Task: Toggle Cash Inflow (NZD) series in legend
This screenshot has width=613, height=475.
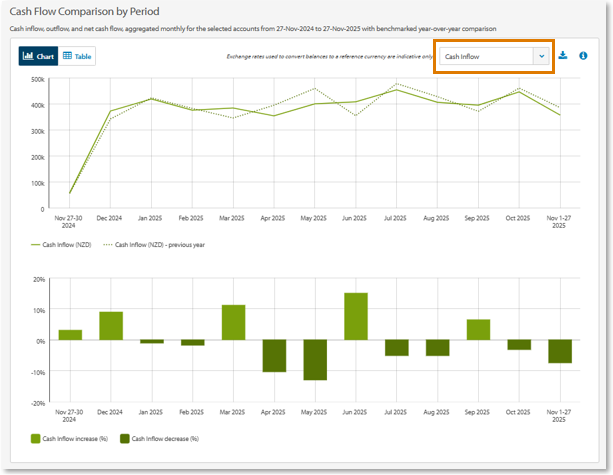Action: coord(67,244)
